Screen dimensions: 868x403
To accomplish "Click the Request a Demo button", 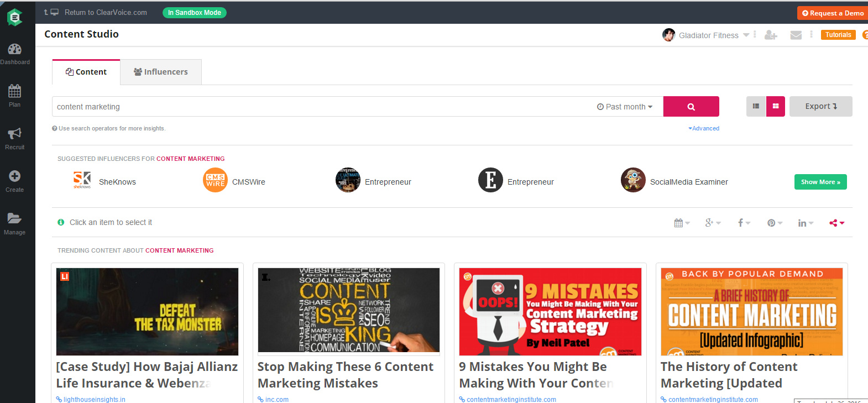I will [833, 13].
